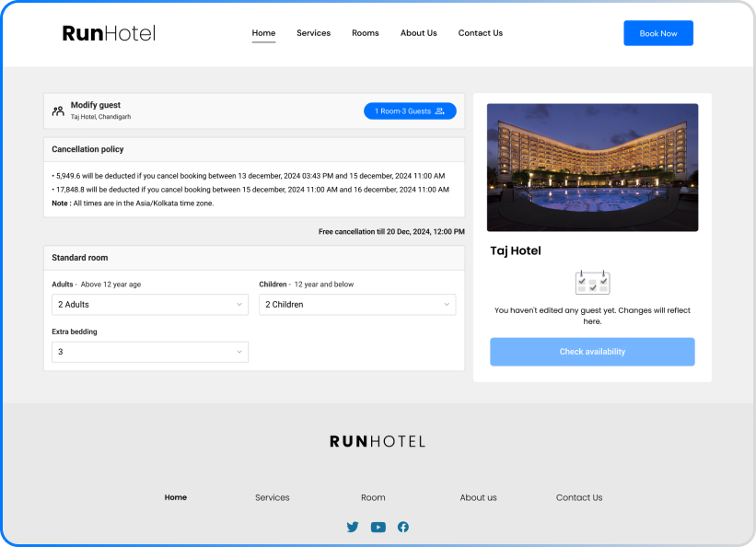Click the calendar checklist icon under Taj Hotel
756x547 pixels.
coord(592,282)
